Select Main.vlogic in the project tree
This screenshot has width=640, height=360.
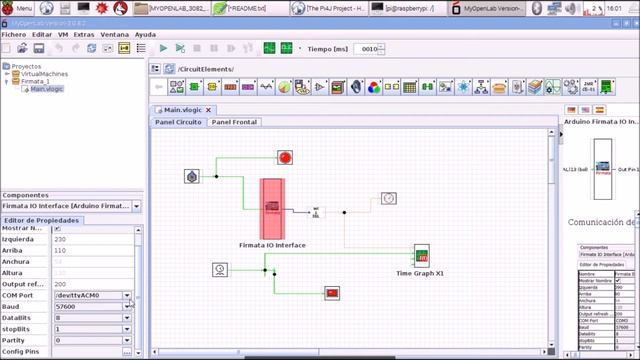coord(47,89)
